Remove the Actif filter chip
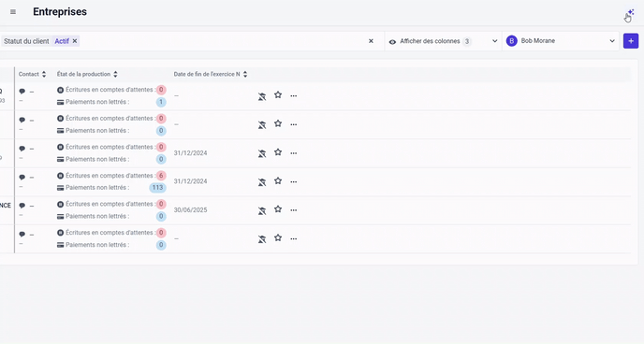 pos(75,41)
